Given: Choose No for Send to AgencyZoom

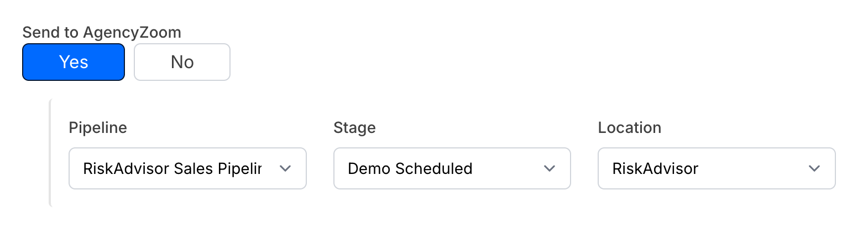Looking at the screenshot, I should (182, 62).
